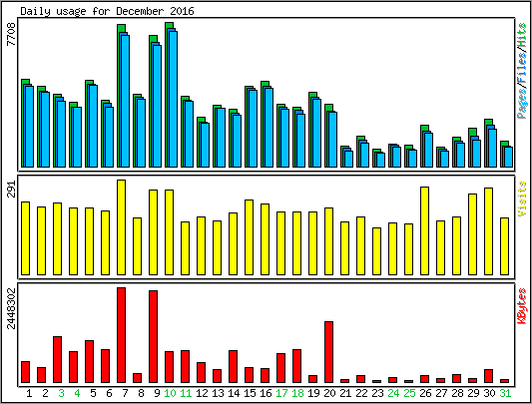The height and width of the screenshot is (404, 532).
Task: Click the Pages/Files/Hits legend label
Action: pos(522,71)
